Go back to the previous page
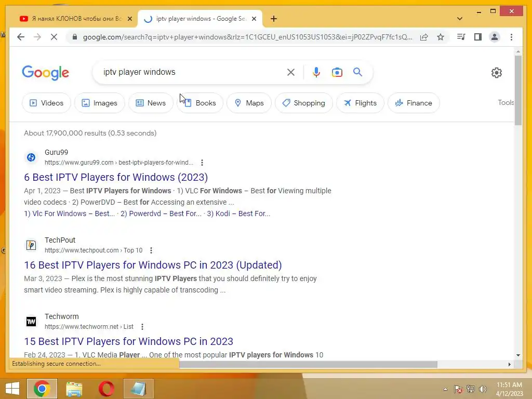The width and height of the screenshot is (532, 399). [x=21, y=37]
